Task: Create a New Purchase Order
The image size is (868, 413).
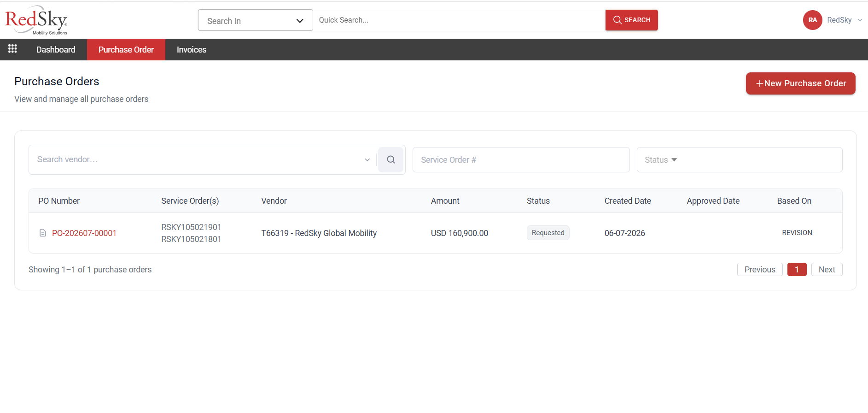Action: [x=800, y=83]
